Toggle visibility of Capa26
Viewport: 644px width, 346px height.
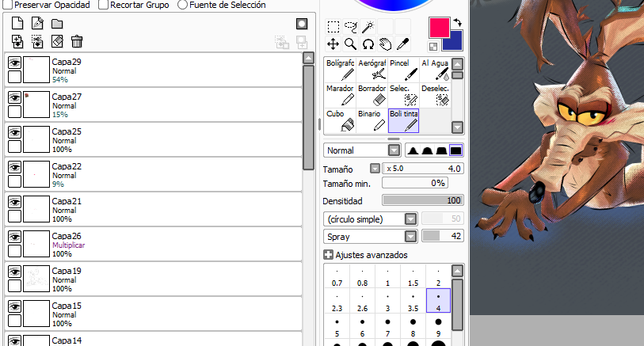coord(15,238)
